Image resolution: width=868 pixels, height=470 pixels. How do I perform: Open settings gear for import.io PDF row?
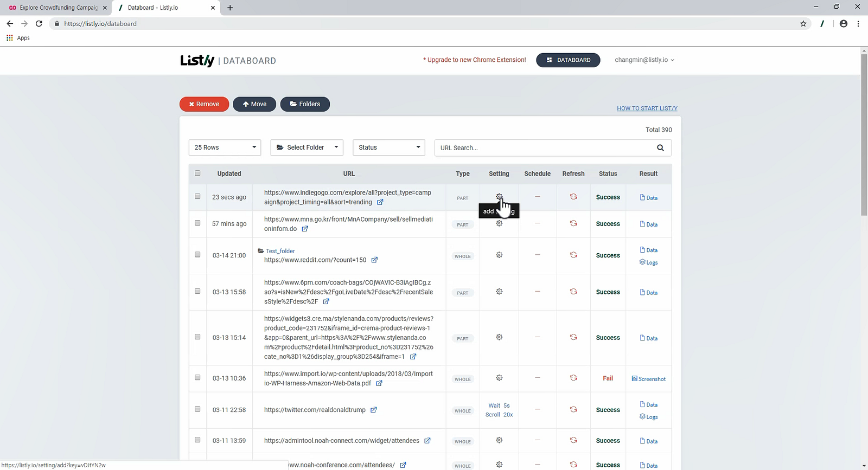click(x=499, y=378)
